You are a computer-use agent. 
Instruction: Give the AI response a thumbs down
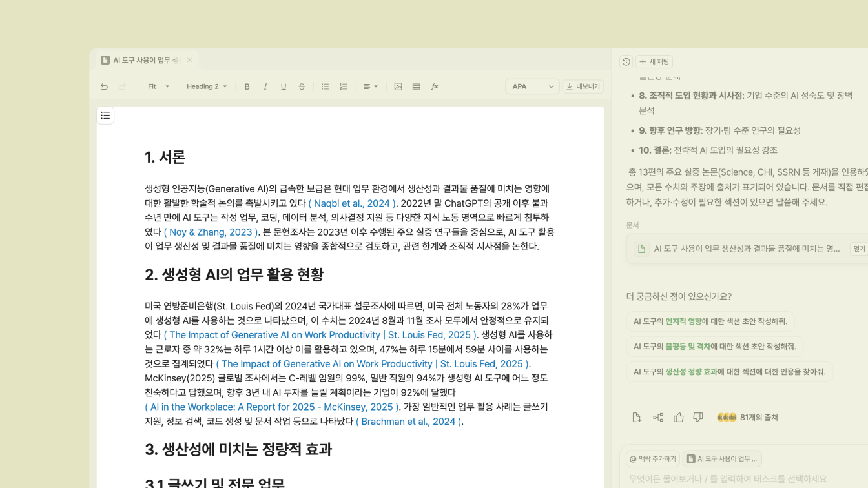coord(698,417)
